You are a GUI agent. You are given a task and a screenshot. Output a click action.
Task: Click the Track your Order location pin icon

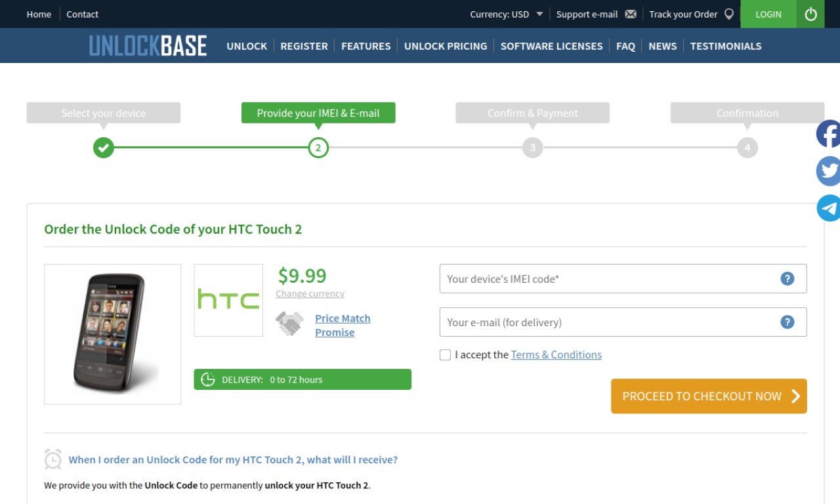[729, 14]
